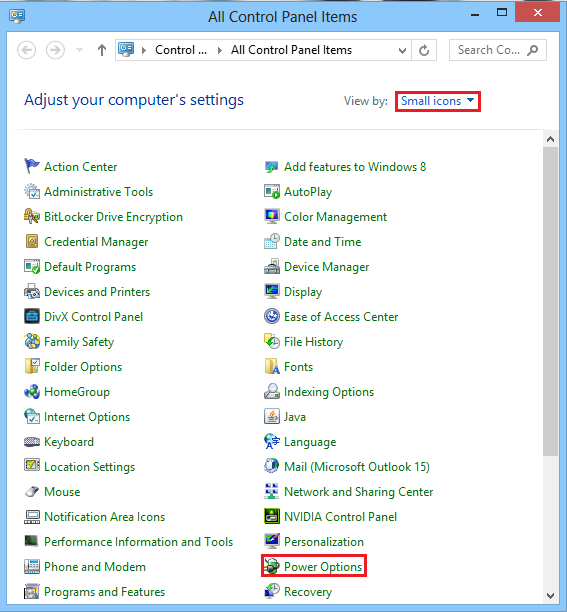Open the View by Small icons dropdown
The width and height of the screenshot is (567, 612).
(x=437, y=101)
